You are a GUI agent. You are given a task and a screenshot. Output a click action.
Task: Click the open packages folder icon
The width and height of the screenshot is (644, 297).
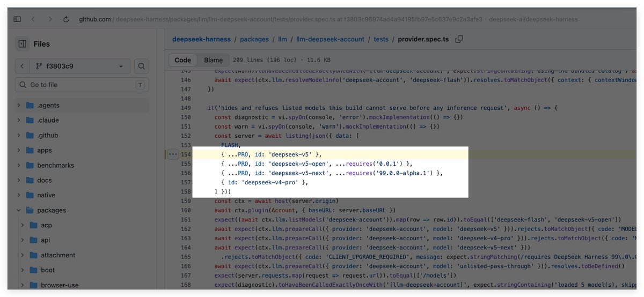point(31,210)
